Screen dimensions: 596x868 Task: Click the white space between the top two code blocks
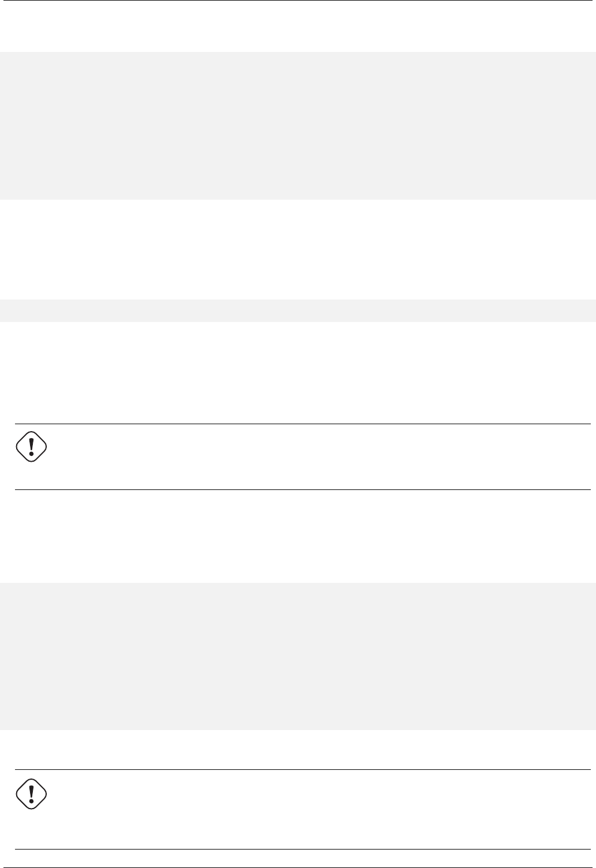[x=298, y=249]
